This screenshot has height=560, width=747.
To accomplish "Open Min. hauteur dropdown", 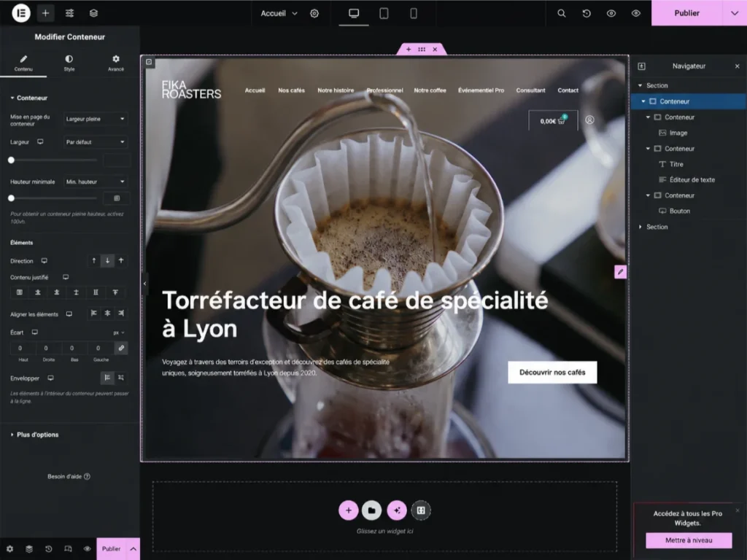I will tap(96, 182).
